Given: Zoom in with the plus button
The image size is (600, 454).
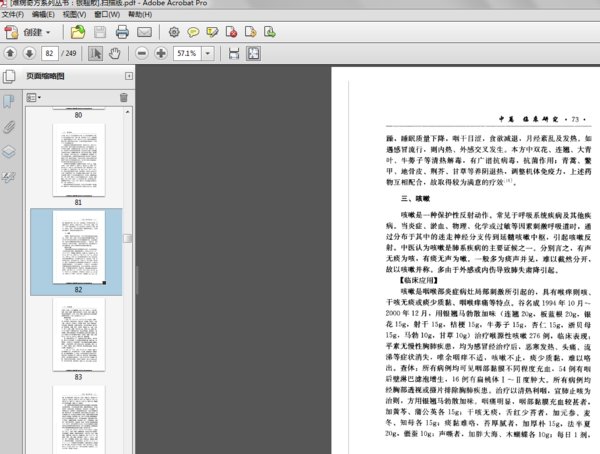Looking at the screenshot, I should [x=162, y=52].
